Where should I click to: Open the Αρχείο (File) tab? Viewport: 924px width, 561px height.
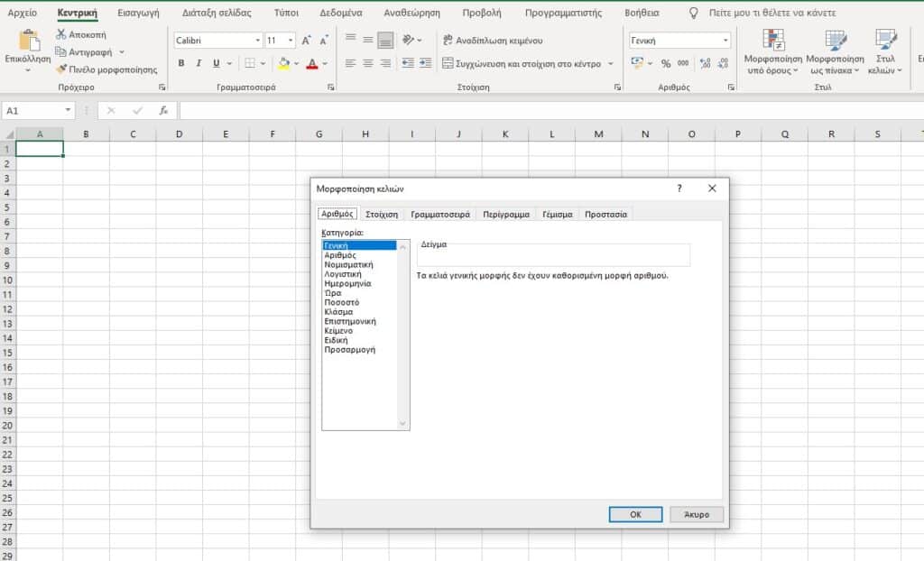pos(23,13)
